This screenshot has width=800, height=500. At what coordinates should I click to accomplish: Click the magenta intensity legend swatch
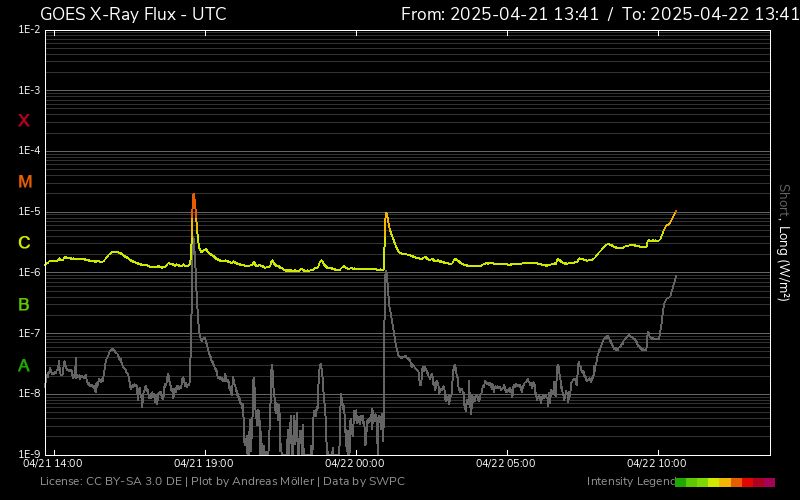tap(769, 482)
